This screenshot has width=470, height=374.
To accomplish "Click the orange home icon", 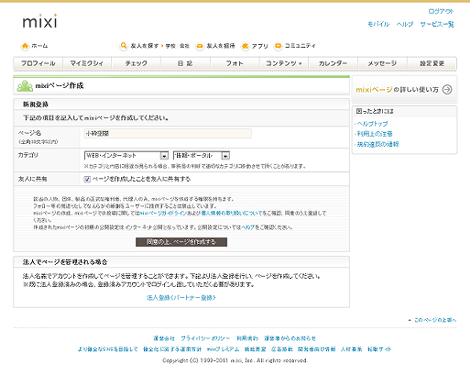I will pyautogui.click(x=25, y=46).
